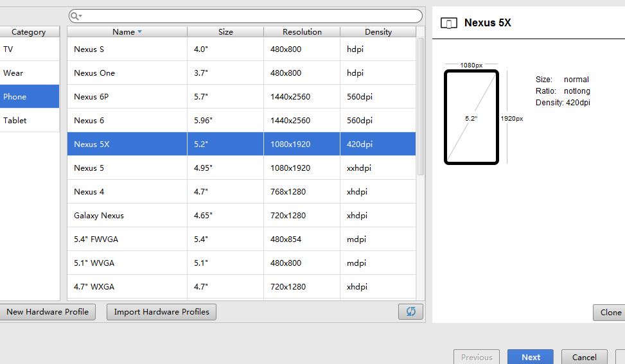Select the 5.1" WVGA device
The image size is (625, 364).
tap(242, 263)
